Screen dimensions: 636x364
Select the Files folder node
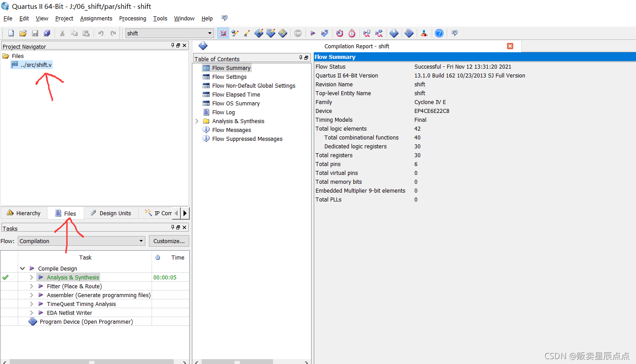tap(13, 56)
